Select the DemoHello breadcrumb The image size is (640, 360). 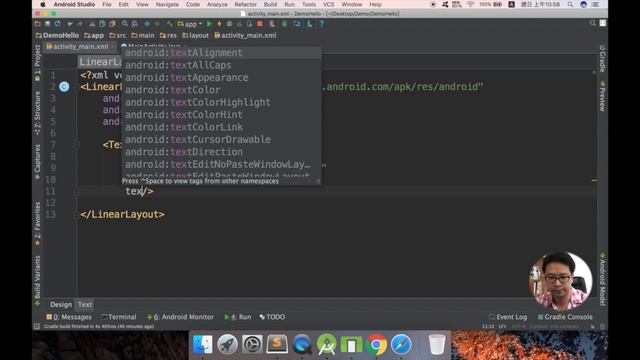click(57, 36)
